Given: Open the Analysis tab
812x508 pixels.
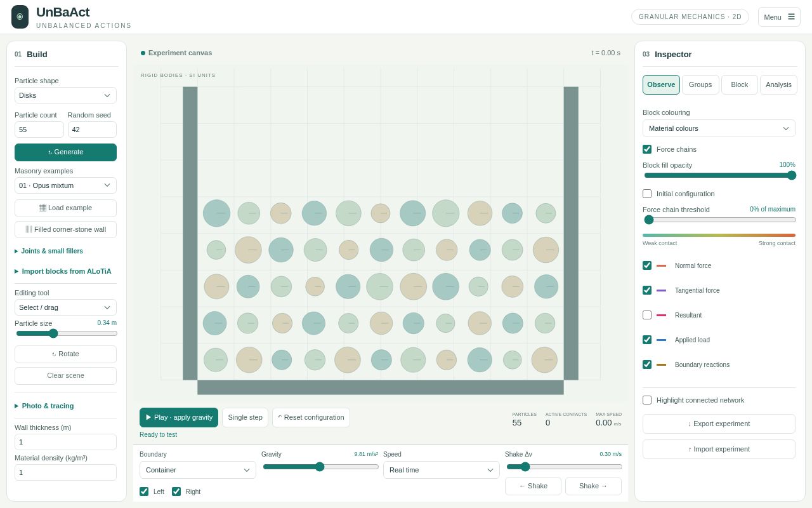Looking at the screenshot, I should [778, 84].
